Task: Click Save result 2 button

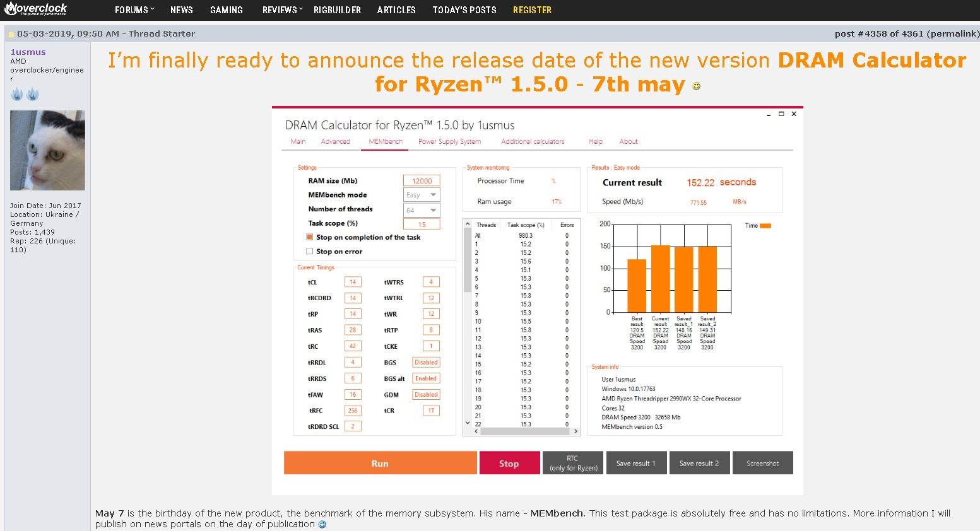Action: tap(699, 463)
